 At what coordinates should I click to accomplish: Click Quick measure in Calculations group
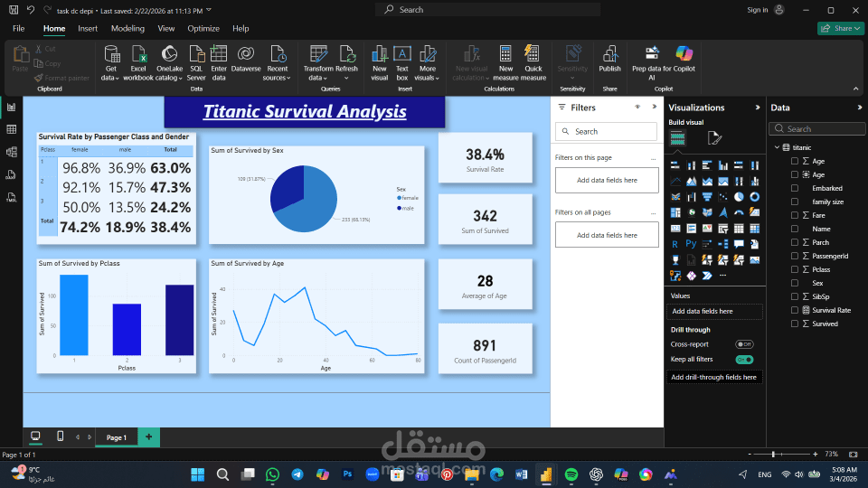point(533,63)
